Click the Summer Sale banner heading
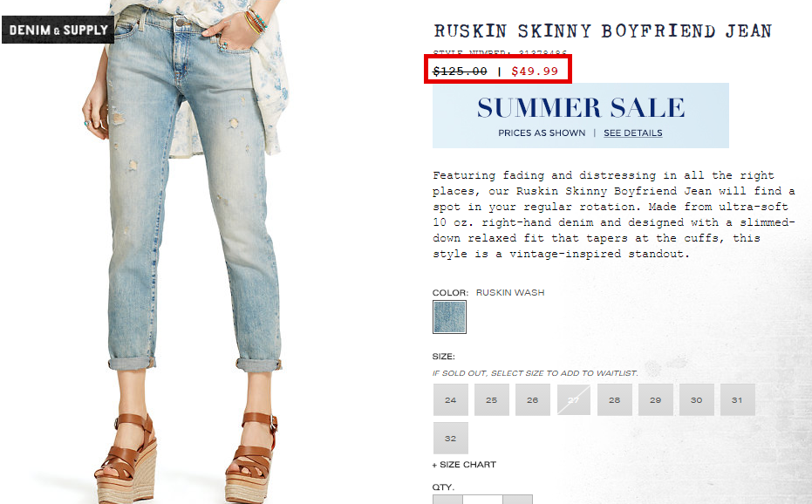 click(x=581, y=108)
